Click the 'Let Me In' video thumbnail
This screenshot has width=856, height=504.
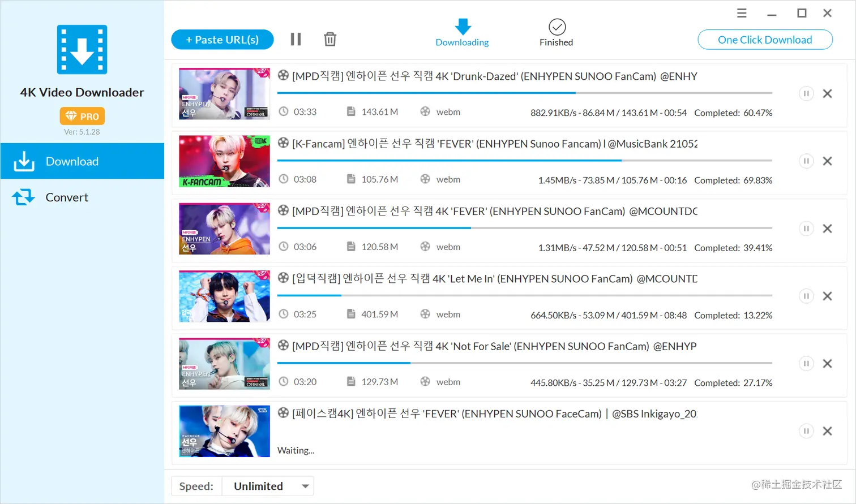pos(224,296)
